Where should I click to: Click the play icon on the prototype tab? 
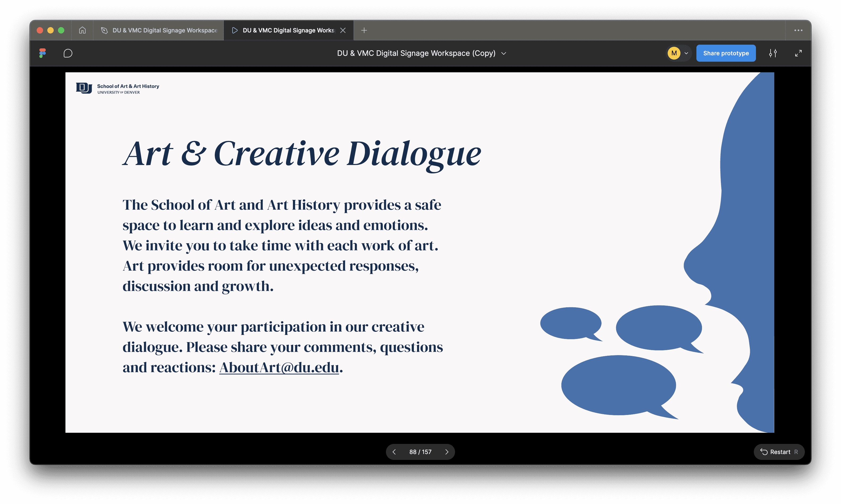coord(235,30)
